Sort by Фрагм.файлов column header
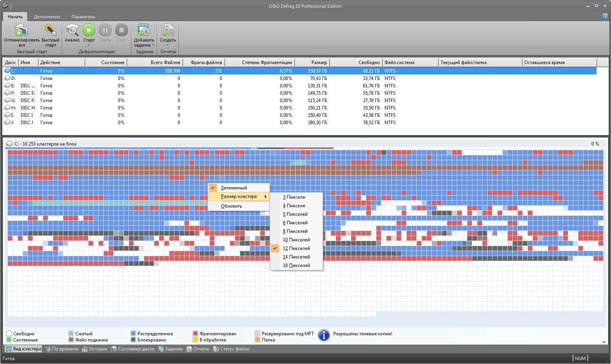Viewport: 611px width, 364px height. pos(204,62)
